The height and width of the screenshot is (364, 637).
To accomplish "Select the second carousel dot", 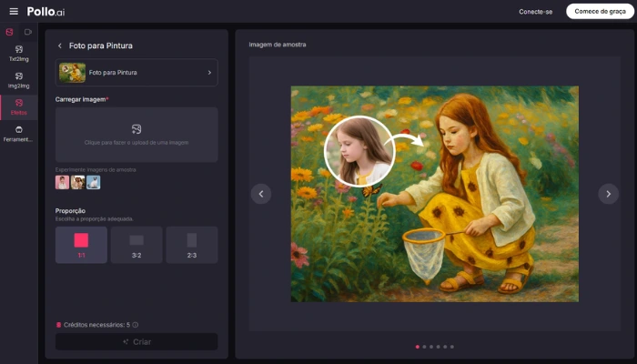I will (424, 347).
